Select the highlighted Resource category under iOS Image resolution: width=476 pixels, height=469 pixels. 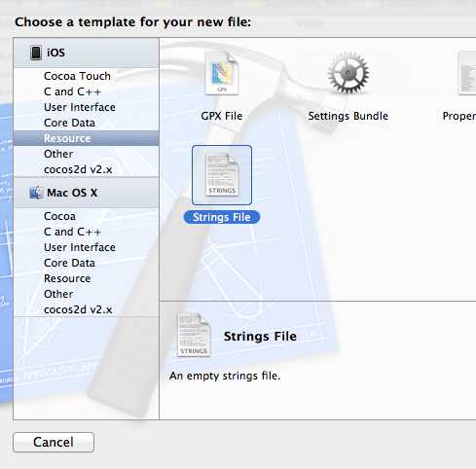click(x=87, y=138)
